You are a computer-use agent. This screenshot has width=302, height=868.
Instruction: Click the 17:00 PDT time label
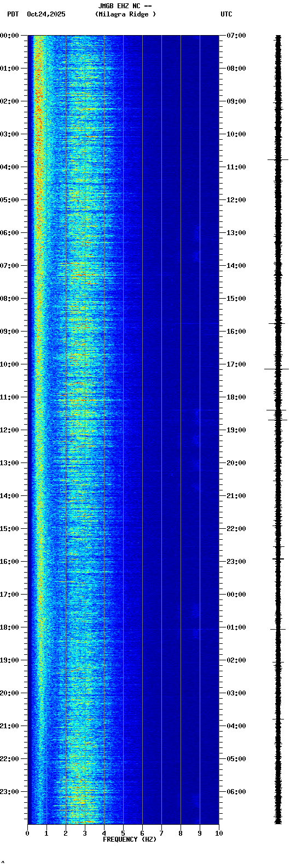9,595
